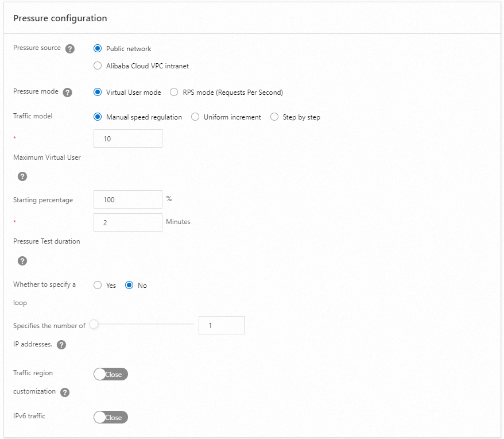Click the IPv6 traffic label
This screenshot has height=439, width=504.
coord(29,416)
